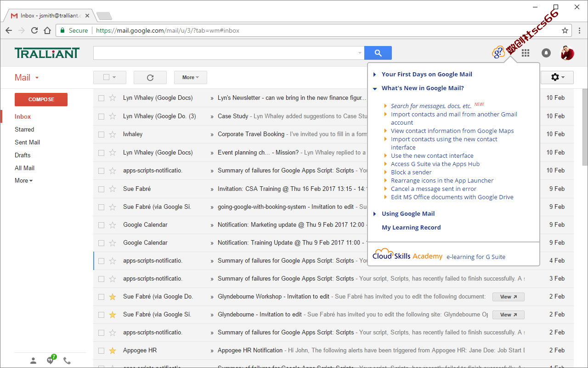Open the Inbox folder
The width and height of the screenshot is (588, 368).
[23, 116]
